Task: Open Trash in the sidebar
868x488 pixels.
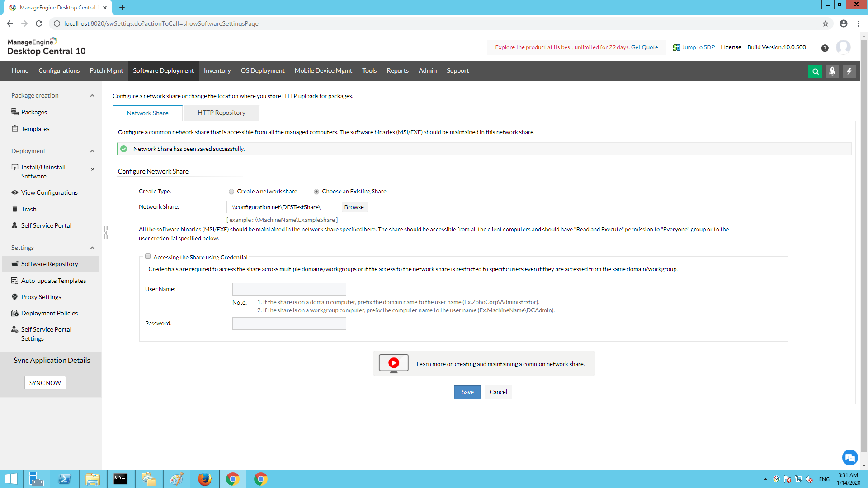Action: (x=29, y=209)
